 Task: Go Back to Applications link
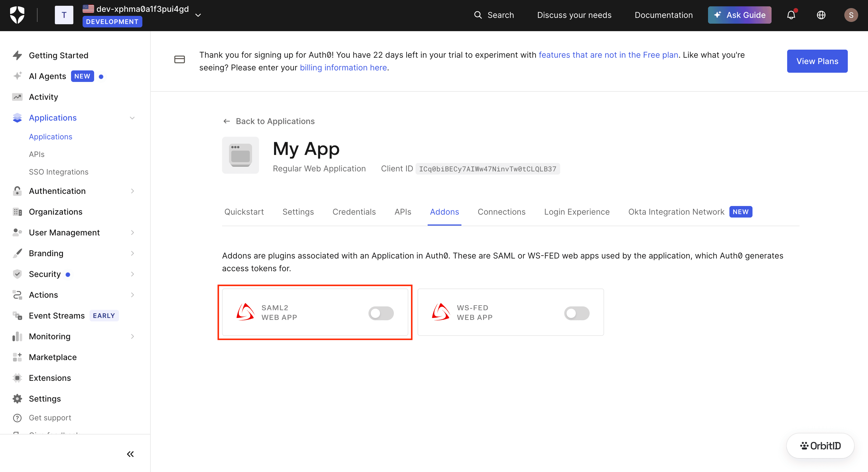click(x=269, y=121)
